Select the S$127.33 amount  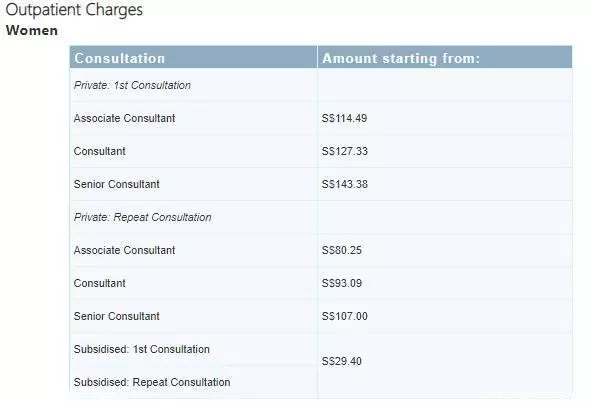coord(345,151)
